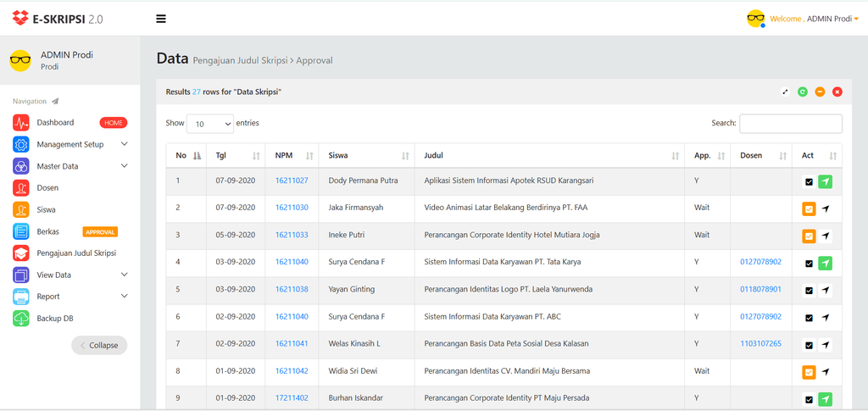
Task: Click the red HOME badge next to Dashboard
Action: pyautogui.click(x=114, y=123)
